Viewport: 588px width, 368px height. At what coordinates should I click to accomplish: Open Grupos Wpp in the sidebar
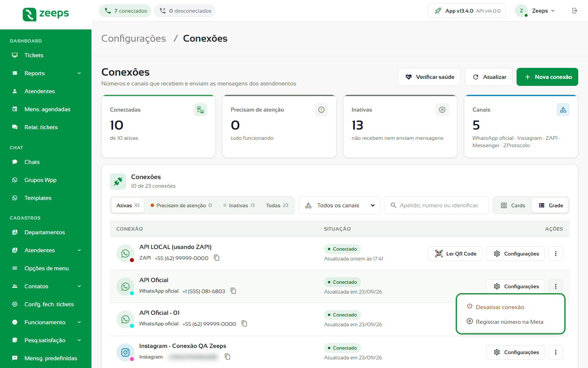(46, 180)
